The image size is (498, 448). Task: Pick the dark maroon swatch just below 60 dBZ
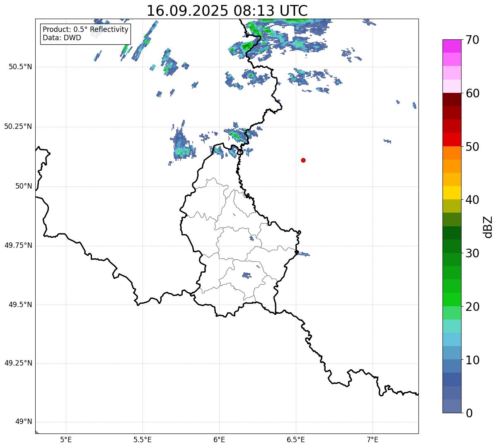[x=452, y=99]
